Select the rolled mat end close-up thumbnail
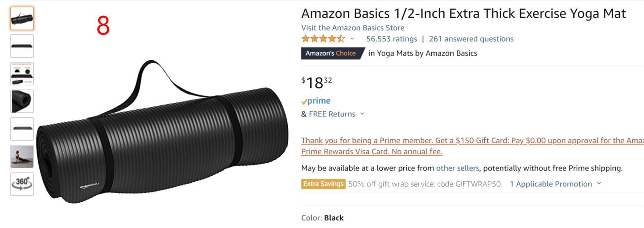This screenshot has height=228, width=644. (x=22, y=101)
